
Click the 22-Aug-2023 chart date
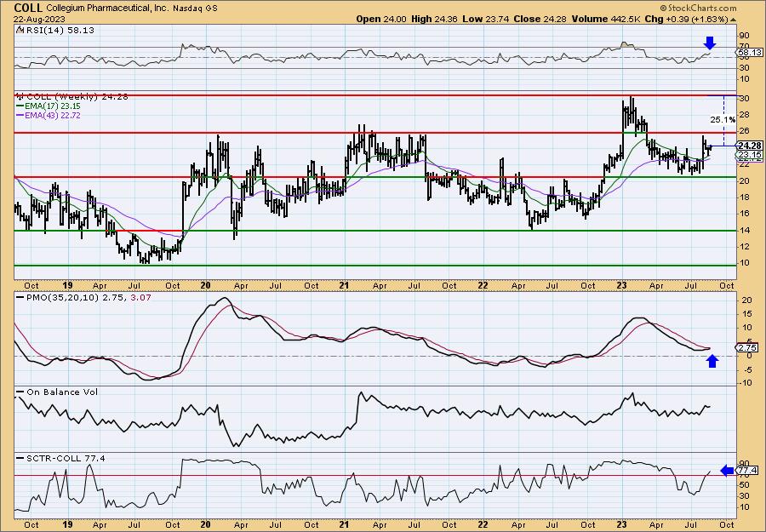(x=38, y=19)
